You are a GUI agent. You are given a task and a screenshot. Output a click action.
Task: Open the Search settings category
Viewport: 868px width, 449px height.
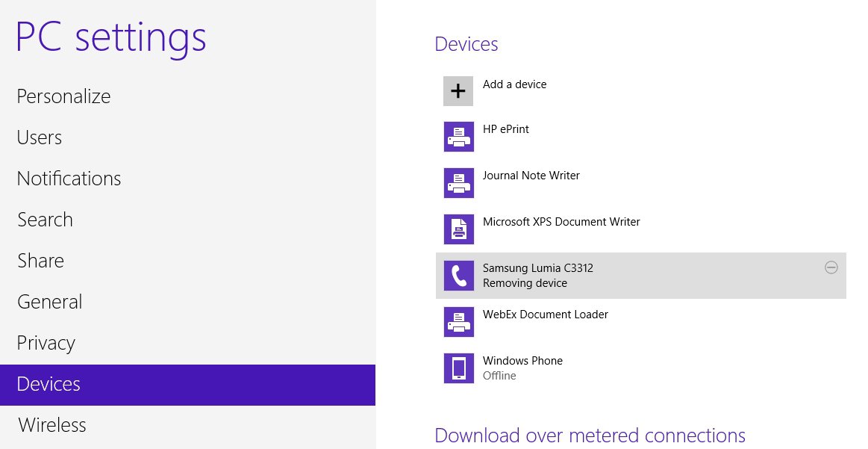coord(45,220)
